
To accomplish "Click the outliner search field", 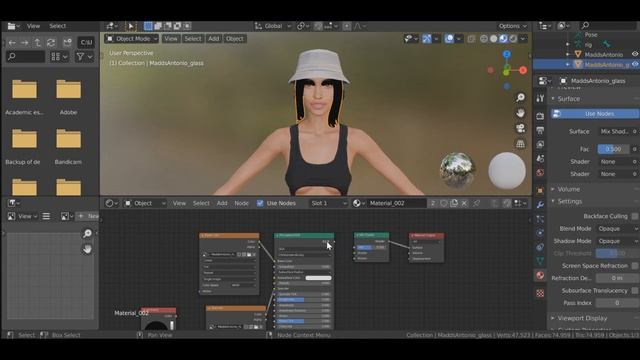I will tap(608, 26).
